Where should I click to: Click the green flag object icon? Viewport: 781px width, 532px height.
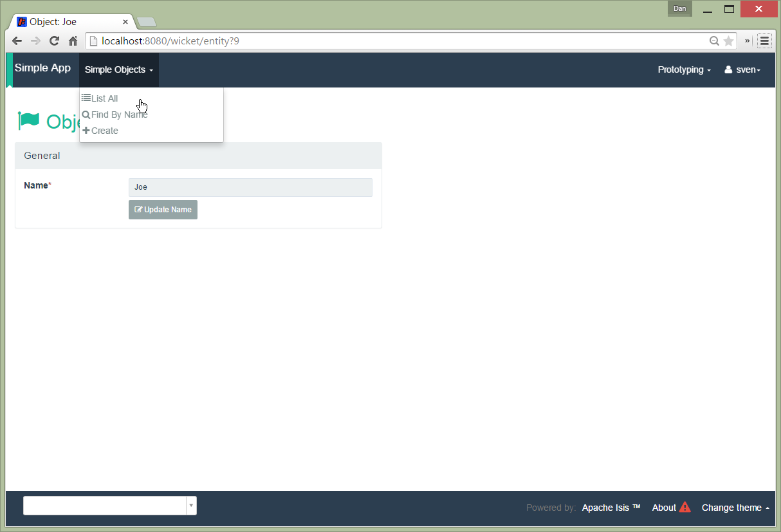29,121
